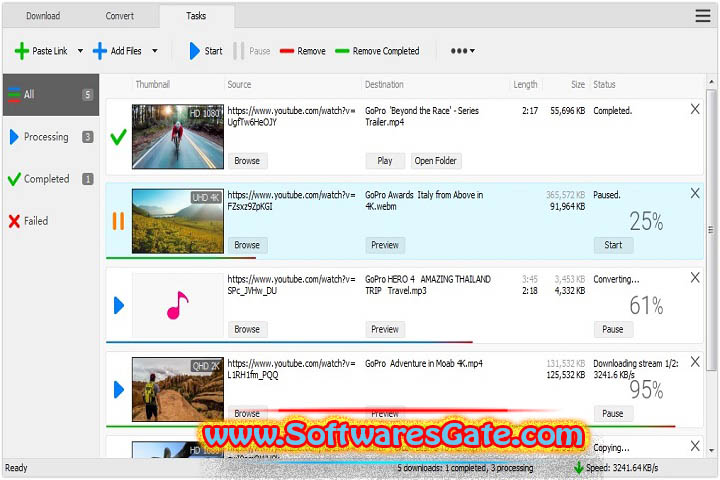Image resolution: width=720 pixels, height=480 pixels.
Task: Click the Pause icon in toolbar
Action: coord(238,51)
